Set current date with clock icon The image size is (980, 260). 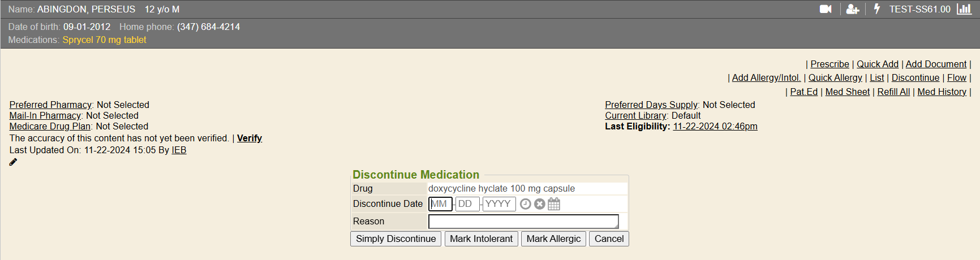pyautogui.click(x=526, y=204)
